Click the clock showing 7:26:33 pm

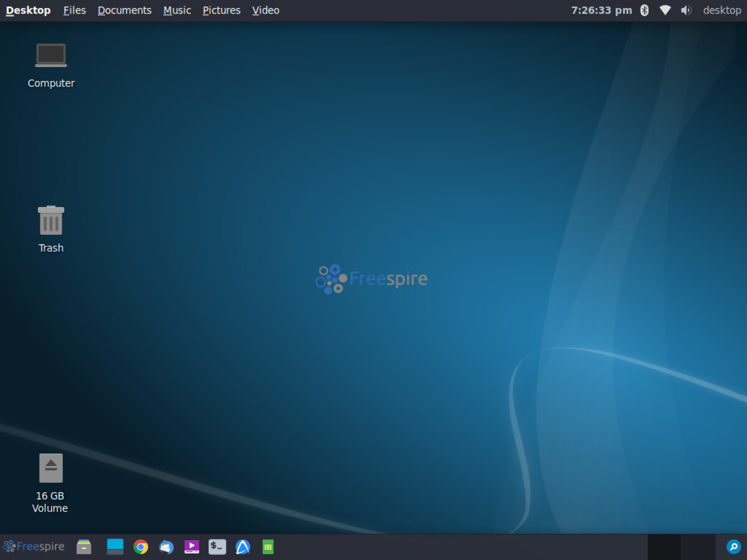pyautogui.click(x=601, y=10)
